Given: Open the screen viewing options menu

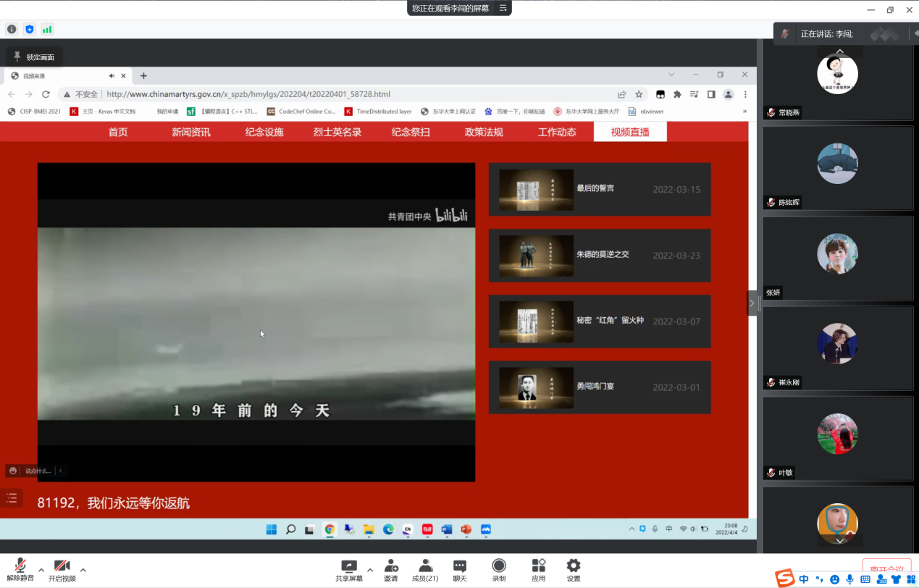Looking at the screenshot, I should [503, 8].
